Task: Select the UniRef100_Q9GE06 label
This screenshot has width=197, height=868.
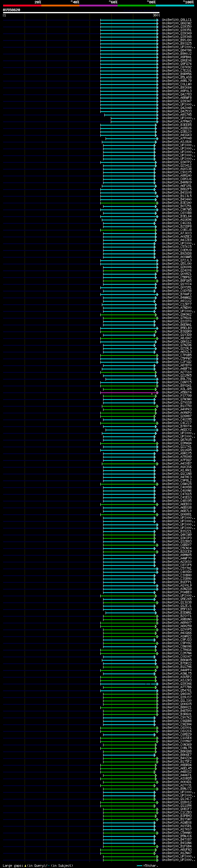Action: (x=176, y=61)
